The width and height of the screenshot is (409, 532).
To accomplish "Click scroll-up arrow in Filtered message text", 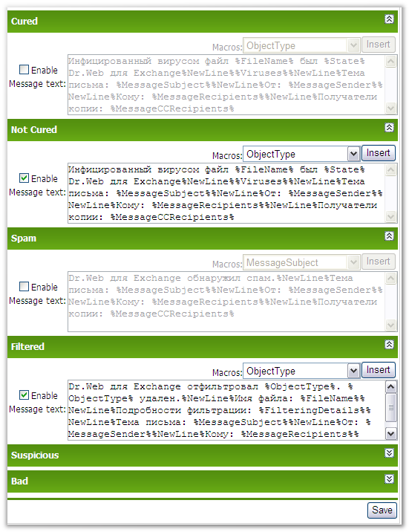I will pyautogui.click(x=390, y=387).
